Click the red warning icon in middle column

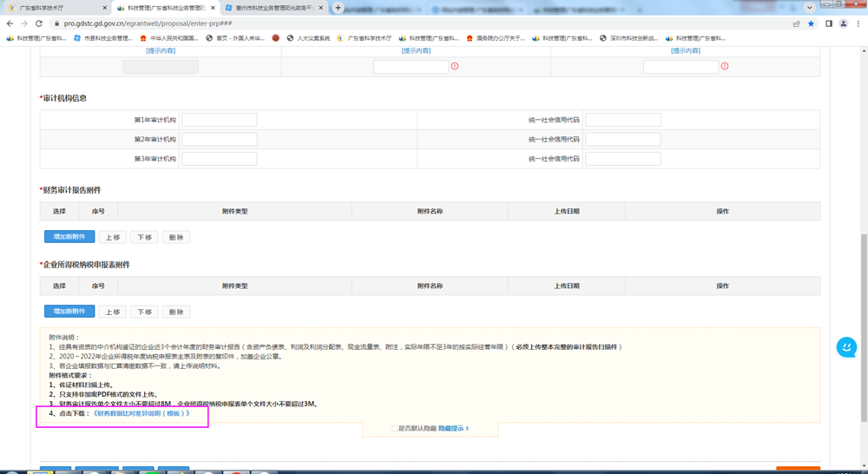455,66
